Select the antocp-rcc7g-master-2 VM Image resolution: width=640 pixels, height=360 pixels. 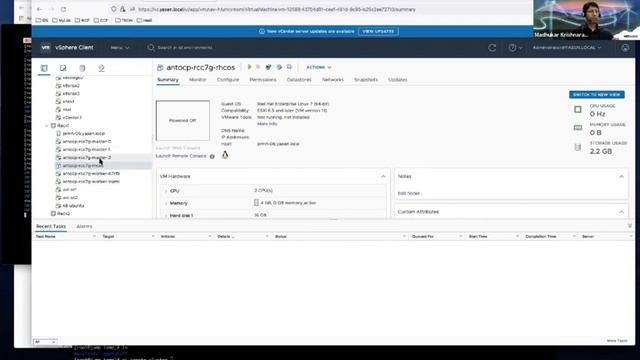point(87,158)
